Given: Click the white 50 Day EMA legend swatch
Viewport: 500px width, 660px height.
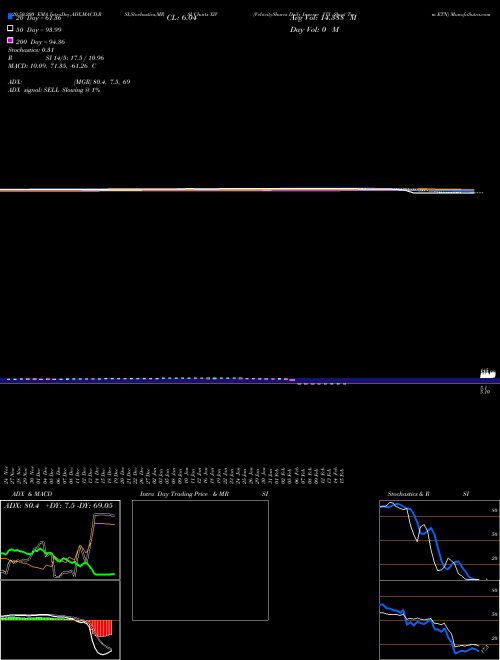Looking at the screenshot, I should click(x=10, y=28).
